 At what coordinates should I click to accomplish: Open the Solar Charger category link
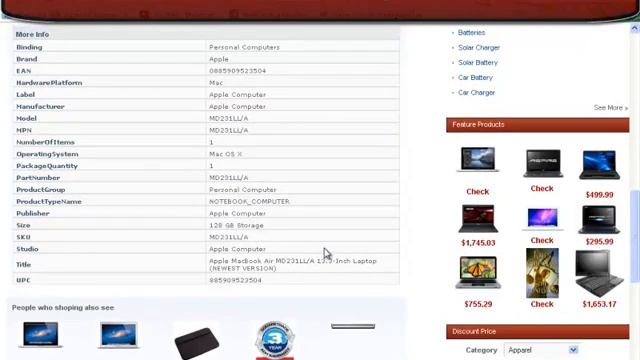(x=479, y=48)
